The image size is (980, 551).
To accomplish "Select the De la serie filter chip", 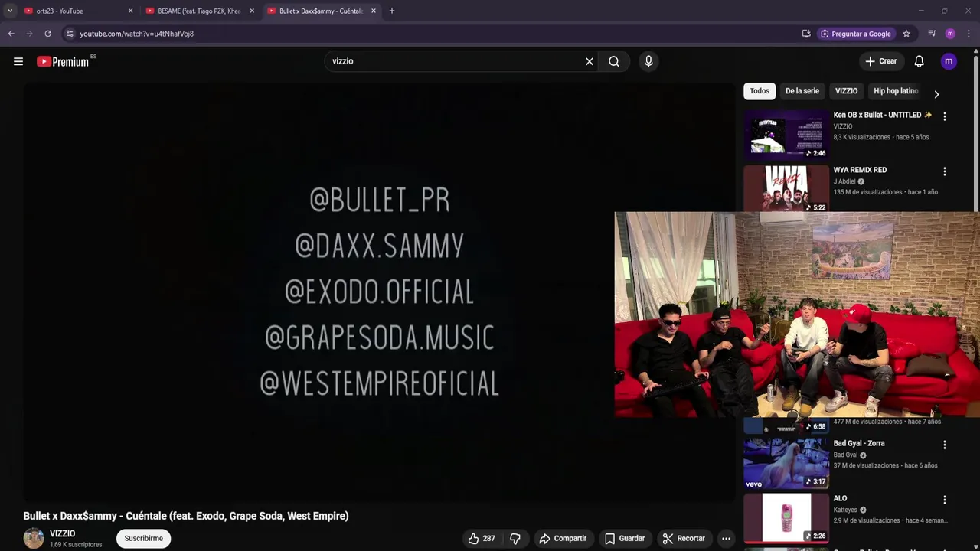I will pyautogui.click(x=802, y=91).
